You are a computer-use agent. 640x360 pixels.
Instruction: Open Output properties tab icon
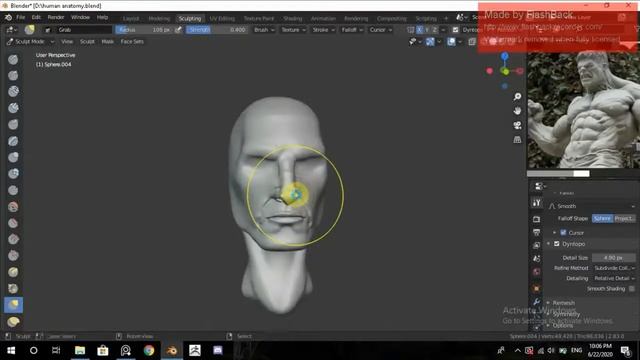click(x=537, y=232)
